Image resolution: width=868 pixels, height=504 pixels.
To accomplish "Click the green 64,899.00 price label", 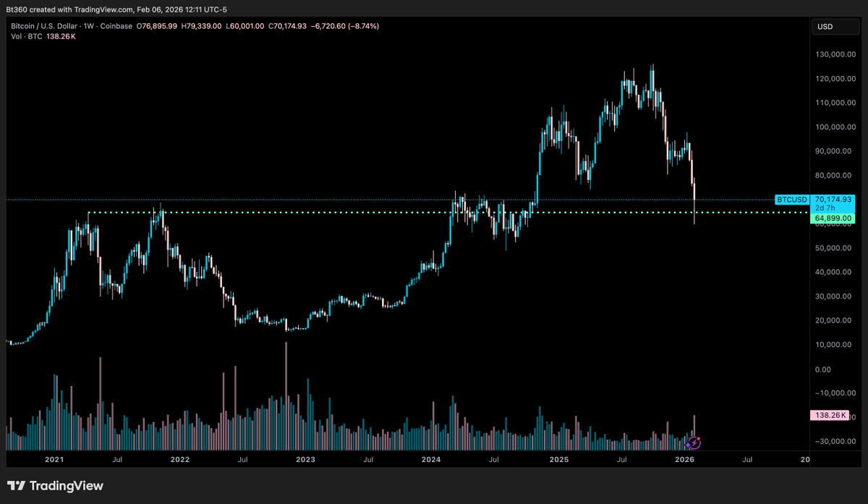I will [x=834, y=218].
